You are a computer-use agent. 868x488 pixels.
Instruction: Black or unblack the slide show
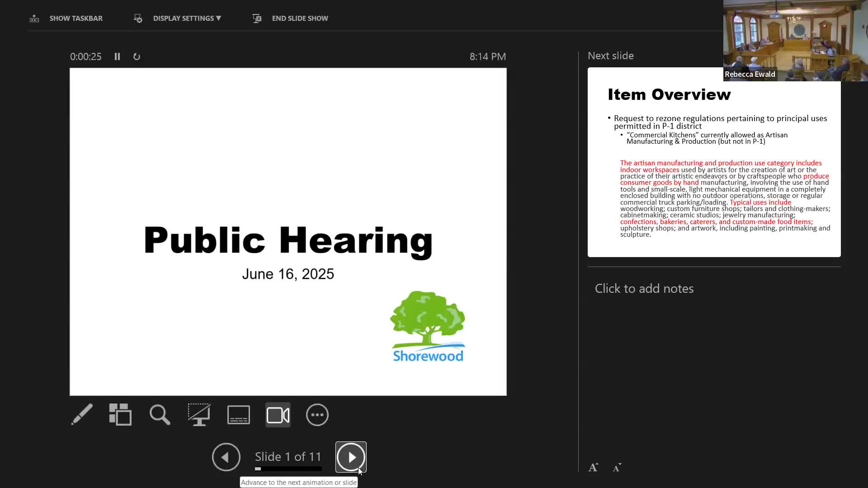pyautogui.click(x=199, y=414)
